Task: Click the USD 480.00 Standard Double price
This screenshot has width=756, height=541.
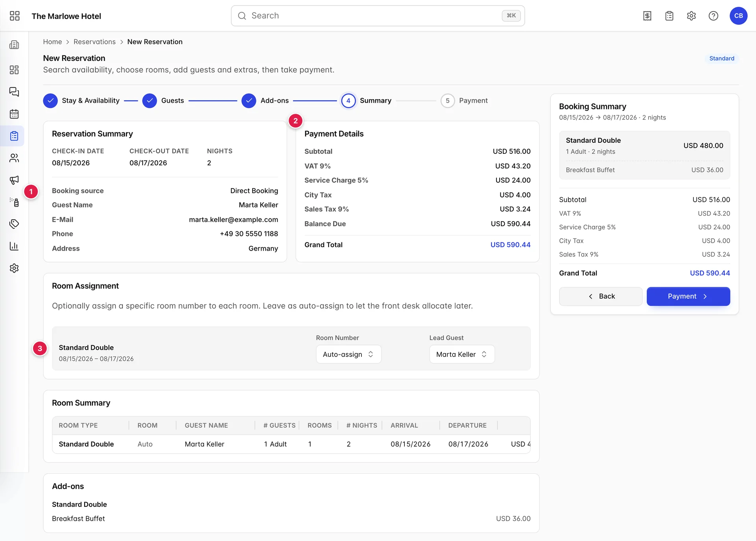Action: [x=703, y=146]
